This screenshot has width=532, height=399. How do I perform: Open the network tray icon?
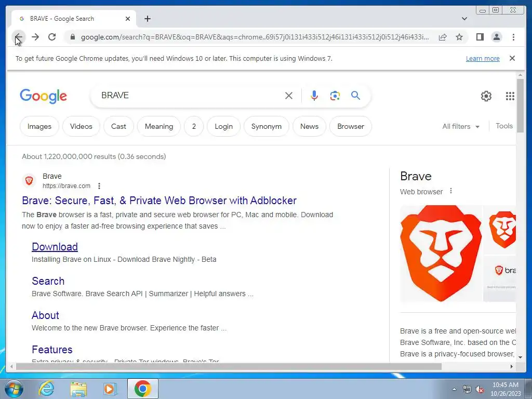pos(467,390)
